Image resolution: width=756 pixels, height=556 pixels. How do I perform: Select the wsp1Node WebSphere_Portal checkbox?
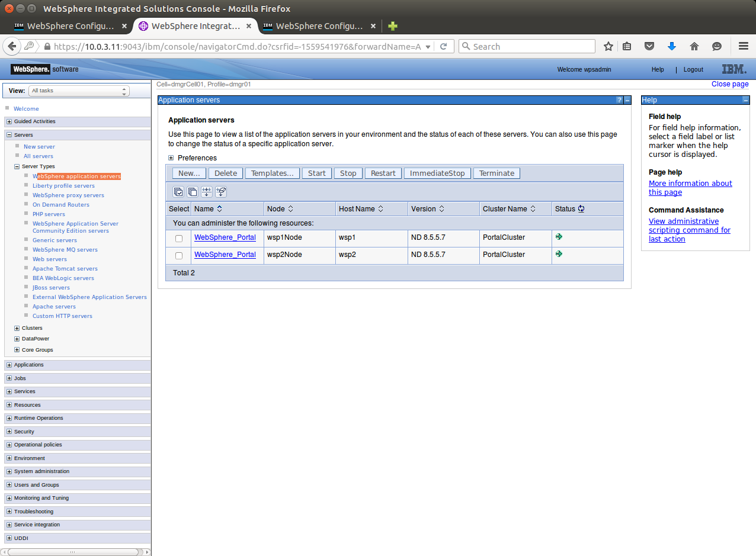179,238
